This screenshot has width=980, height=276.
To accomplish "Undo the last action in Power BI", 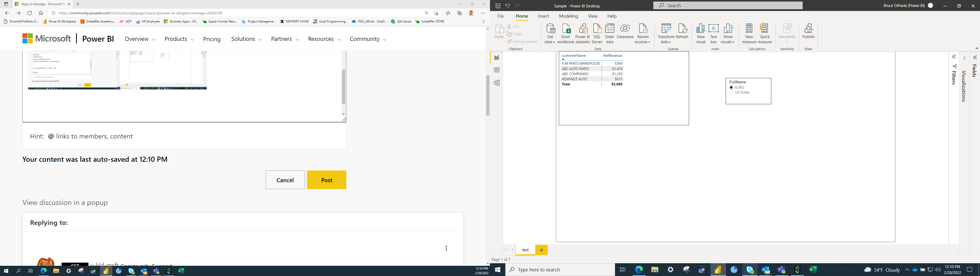I will 508,6.
